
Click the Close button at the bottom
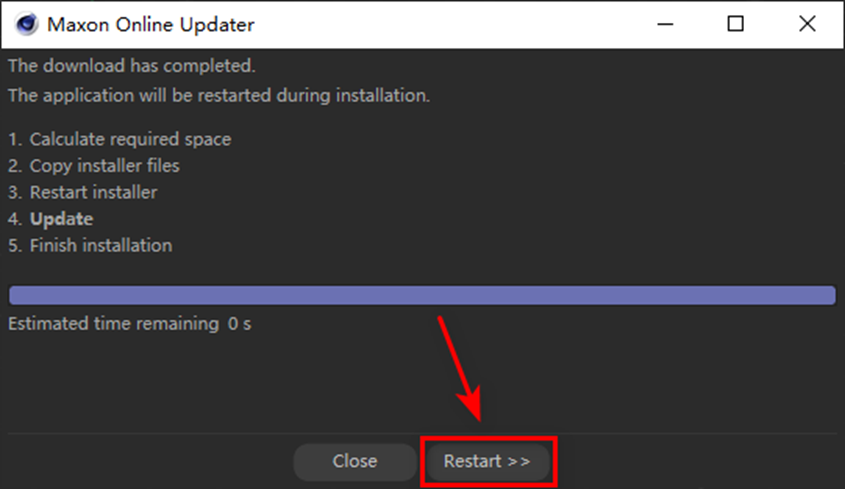(x=355, y=462)
